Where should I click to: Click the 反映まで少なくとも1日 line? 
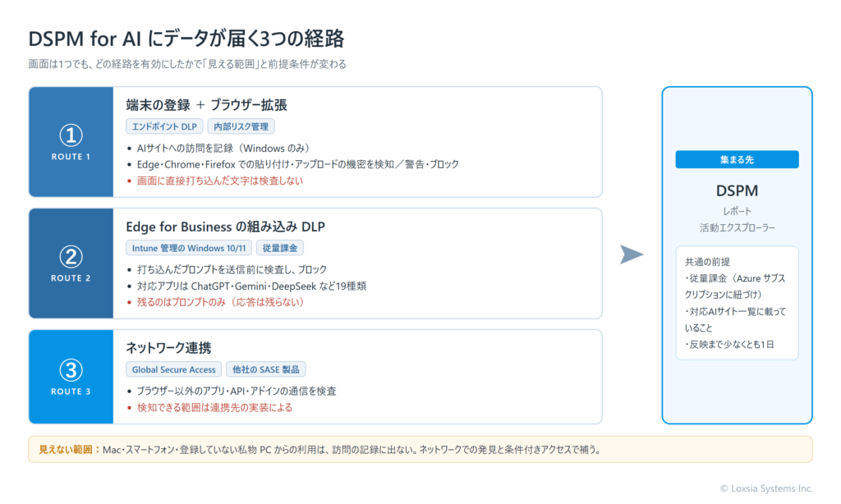coord(729,344)
